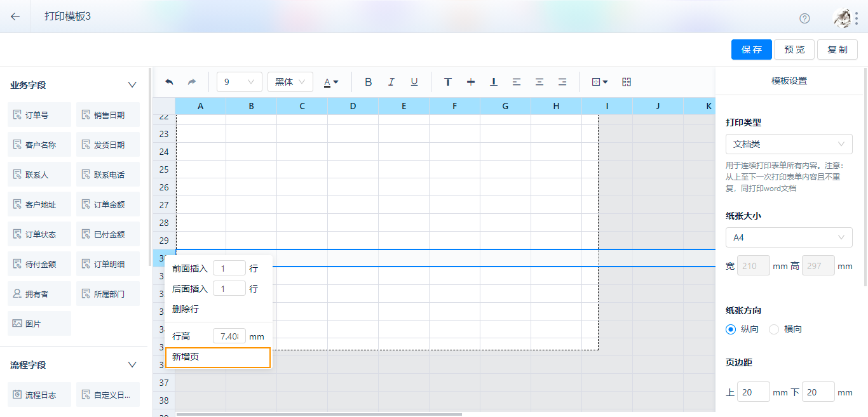Choose 新增页 from the context menu
This screenshot has width=868, height=417.
tap(218, 357)
